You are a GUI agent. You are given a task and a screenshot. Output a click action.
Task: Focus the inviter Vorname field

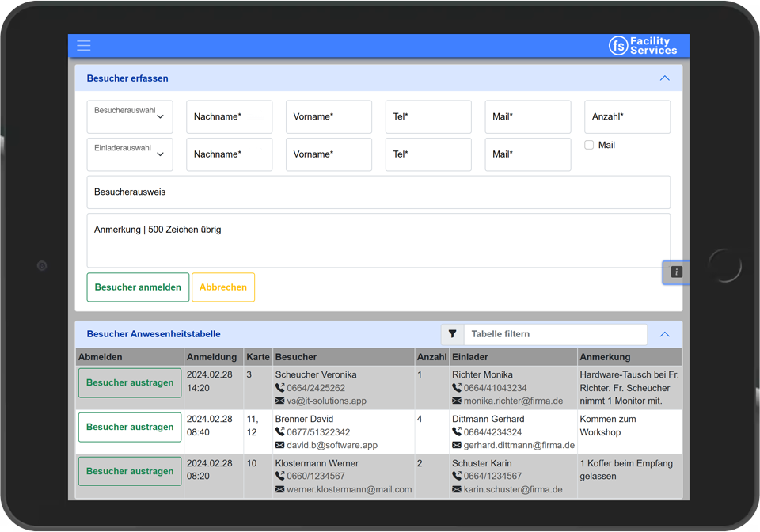pyautogui.click(x=329, y=154)
